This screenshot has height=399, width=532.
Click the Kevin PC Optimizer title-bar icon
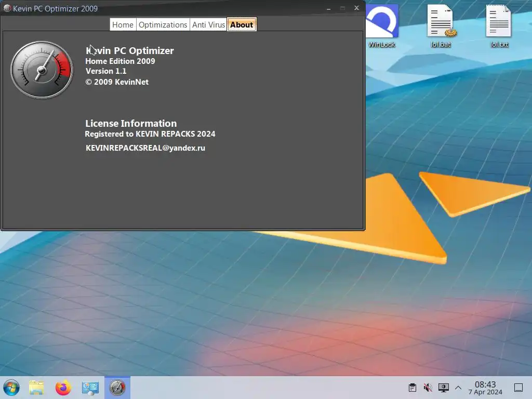click(7, 8)
